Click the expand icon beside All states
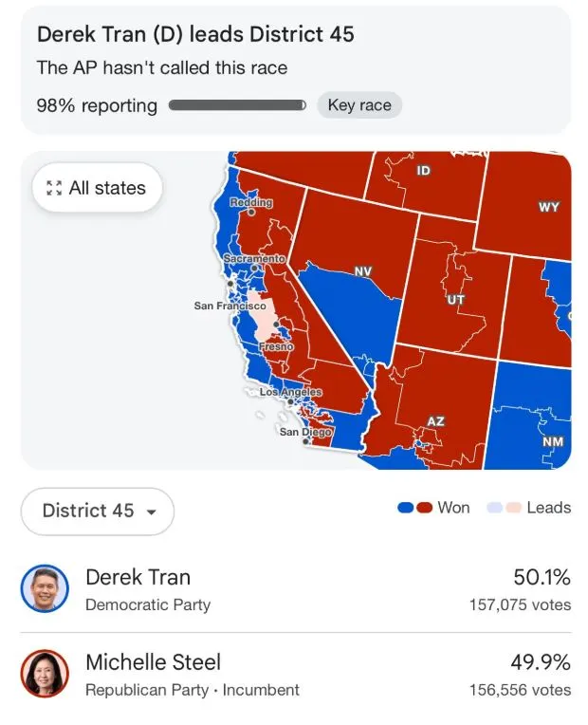588x725 pixels. [x=54, y=188]
